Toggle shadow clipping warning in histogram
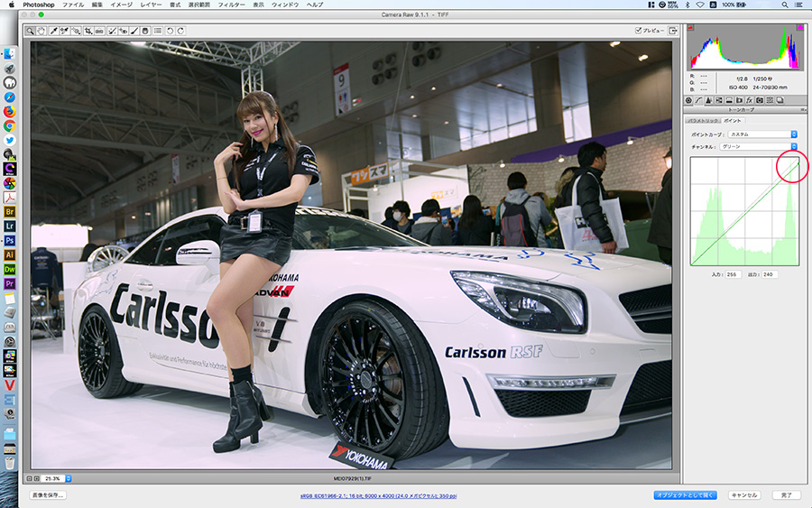 [x=690, y=27]
